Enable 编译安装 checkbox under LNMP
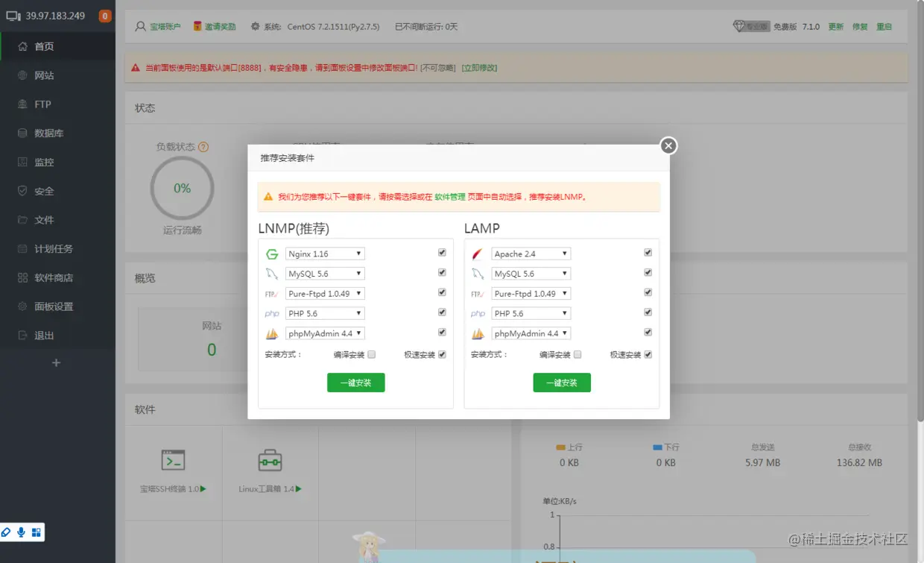The height and width of the screenshot is (563, 924). click(371, 355)
